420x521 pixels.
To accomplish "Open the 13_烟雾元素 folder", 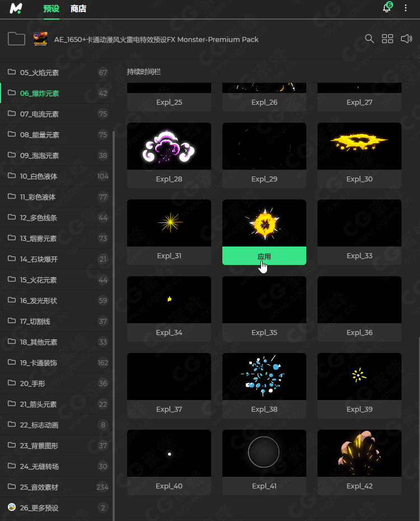I will (56, 238).
